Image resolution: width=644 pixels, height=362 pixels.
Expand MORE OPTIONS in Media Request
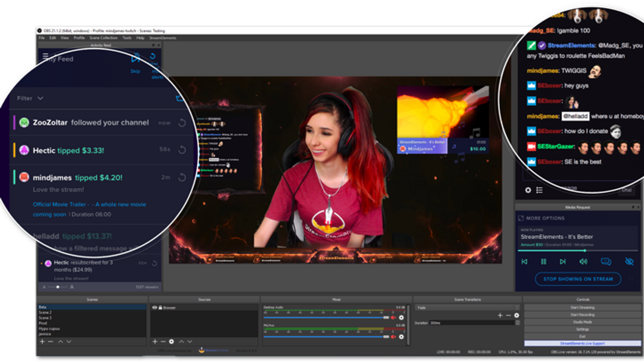point(542,218)
